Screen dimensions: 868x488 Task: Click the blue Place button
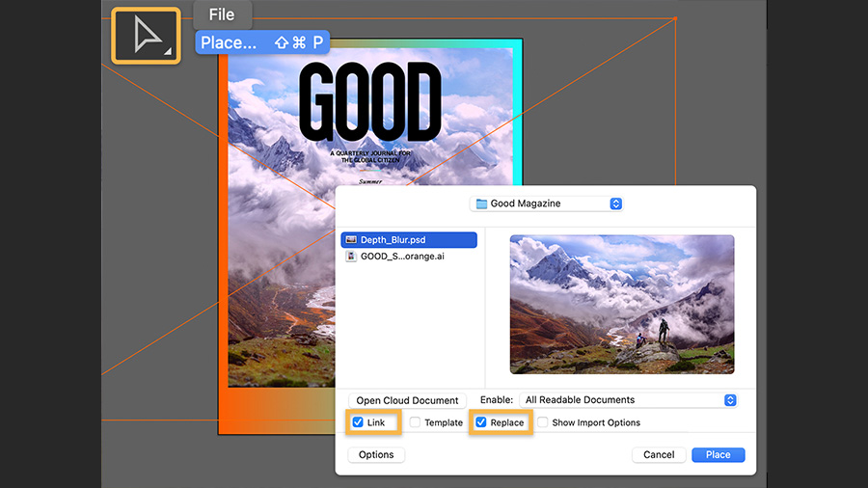718,455
